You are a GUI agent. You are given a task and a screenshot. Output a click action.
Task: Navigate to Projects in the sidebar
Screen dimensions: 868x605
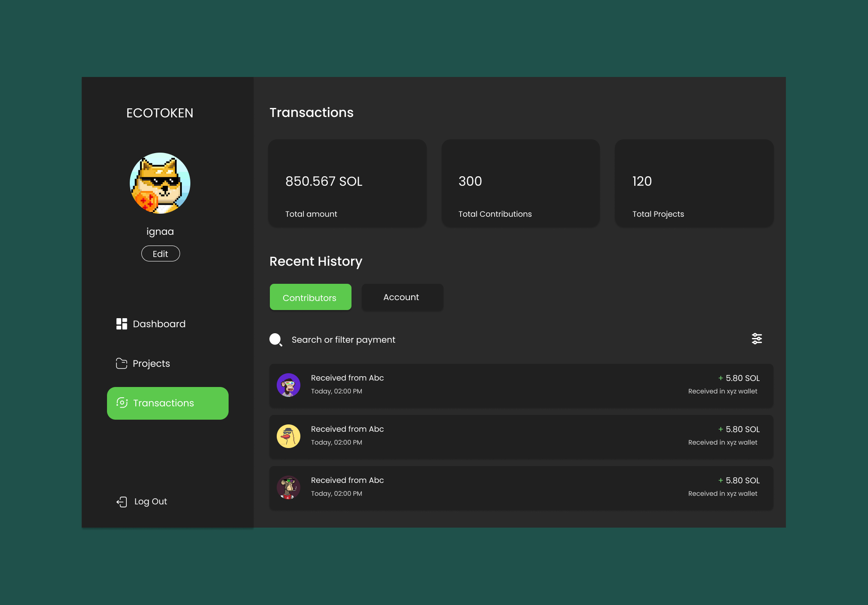[x=151, y=363]
